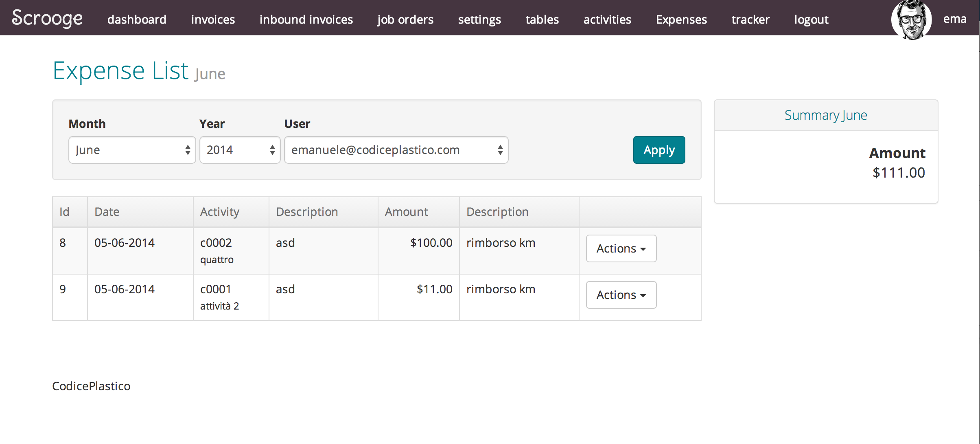
Task: Open the tracker page
Action: tap(750, 20)
